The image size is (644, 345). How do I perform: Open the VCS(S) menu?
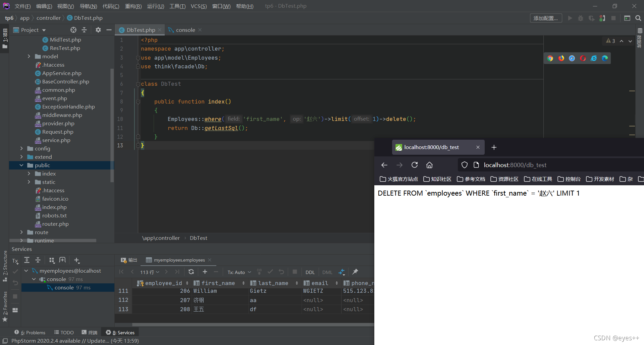[x=199, y=6]
